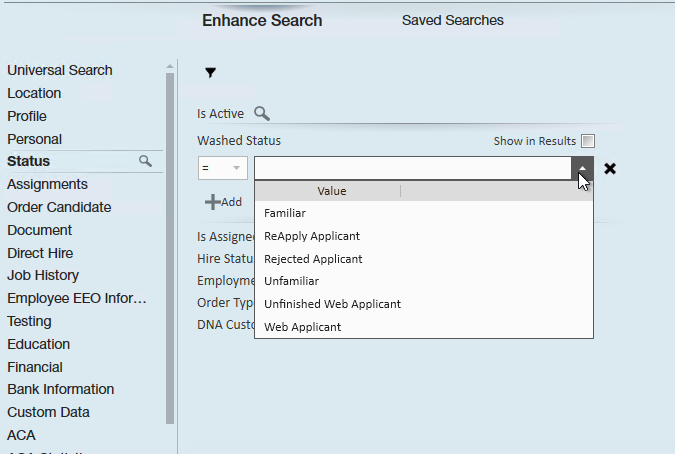Click the filter funnel icon

[210, 72]
